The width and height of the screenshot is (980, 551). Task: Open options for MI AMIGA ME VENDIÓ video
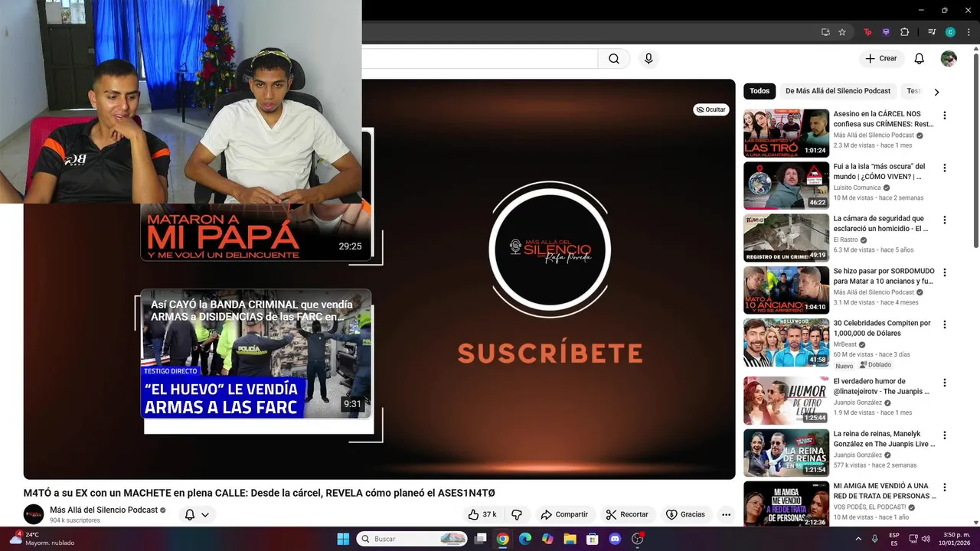944,487
